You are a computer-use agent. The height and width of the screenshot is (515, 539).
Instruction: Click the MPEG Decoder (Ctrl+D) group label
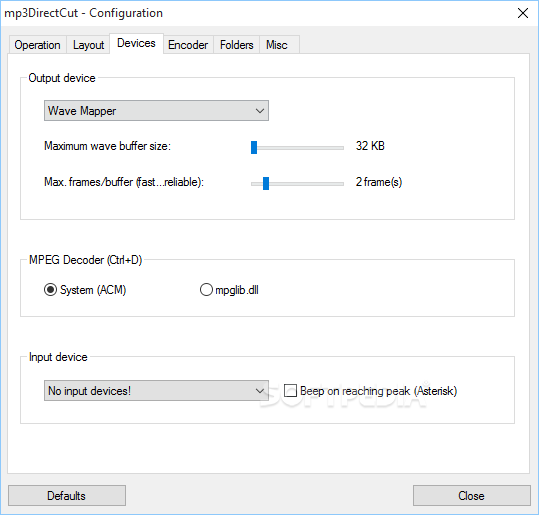85,260
